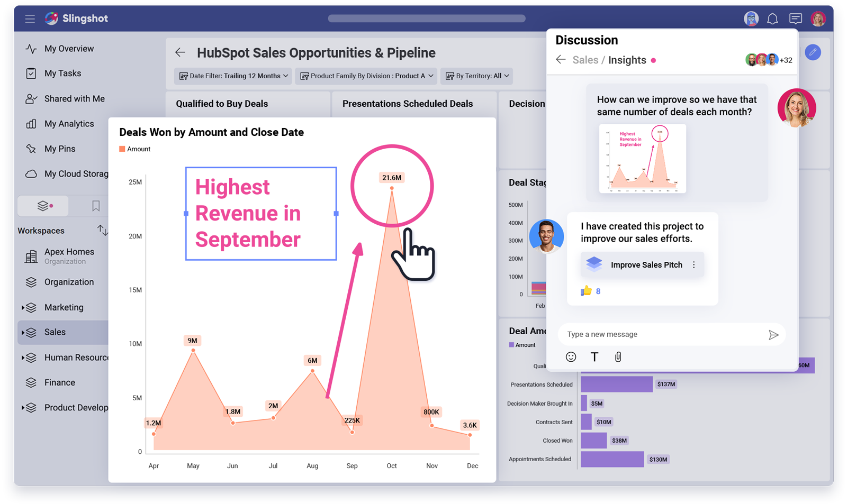Open user profile avatar at far right
Screen dimensions: 847x504
[818, 19]
